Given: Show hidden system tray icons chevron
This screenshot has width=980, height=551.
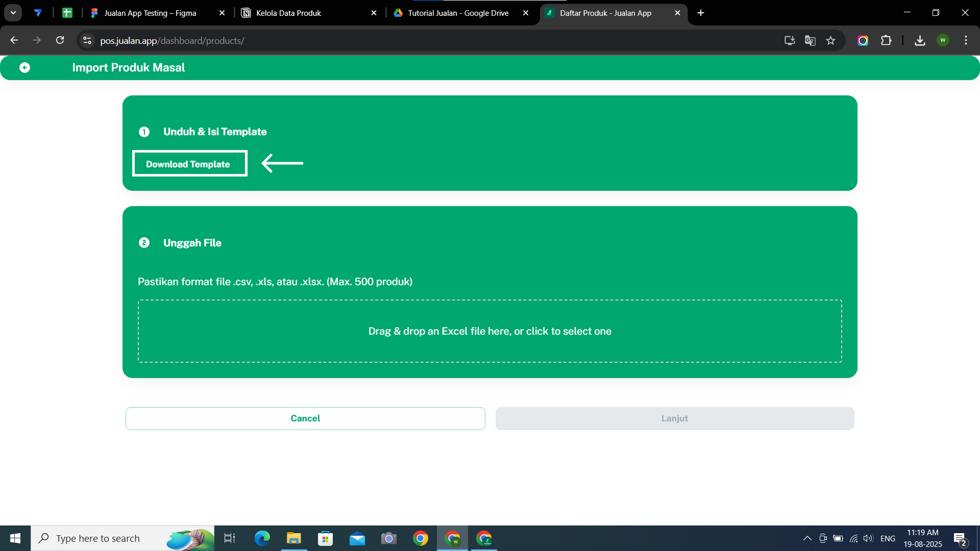Looking at the screenshot, I should pyautogui.click(x=807, y=538).
